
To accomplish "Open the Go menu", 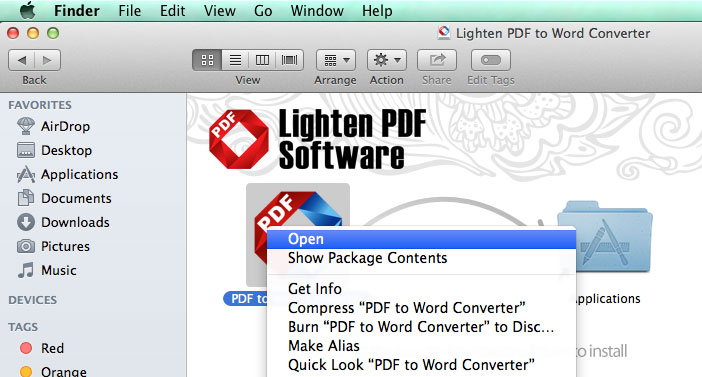I will 263,10.
